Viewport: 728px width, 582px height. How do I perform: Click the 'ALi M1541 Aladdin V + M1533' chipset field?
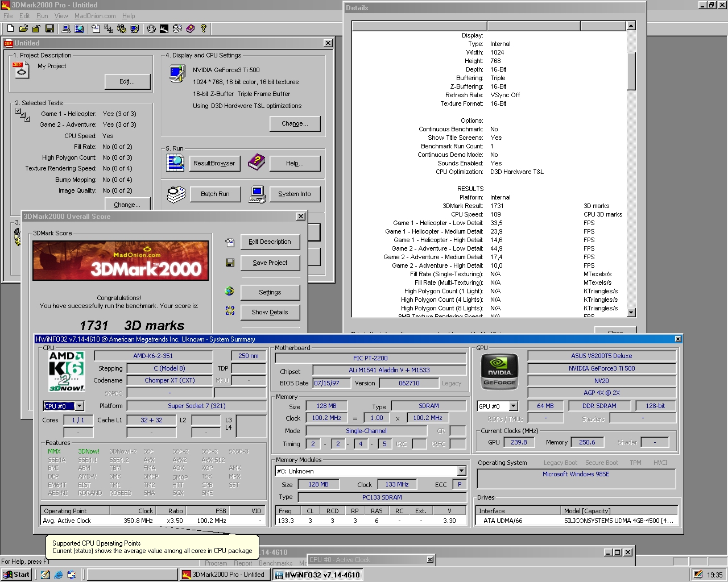389,370
